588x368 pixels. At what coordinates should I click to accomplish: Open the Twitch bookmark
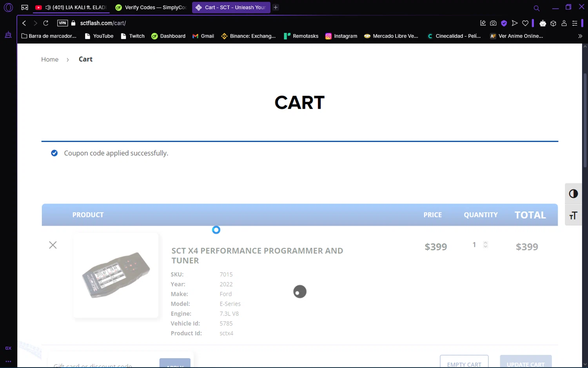132,36
